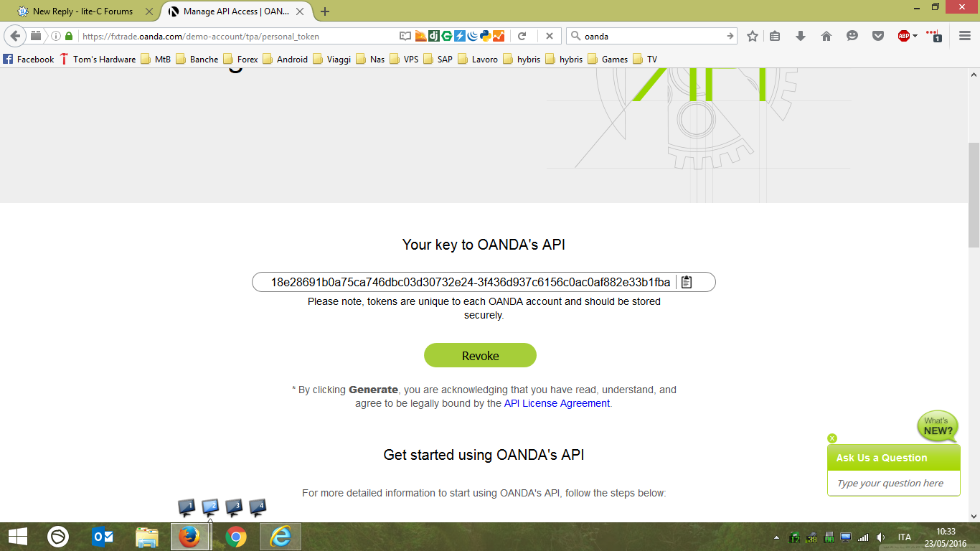Viewport: 980px width, 551px height.
Task: Copy the API token with clipboard icon
Action: tap(687, 282)
